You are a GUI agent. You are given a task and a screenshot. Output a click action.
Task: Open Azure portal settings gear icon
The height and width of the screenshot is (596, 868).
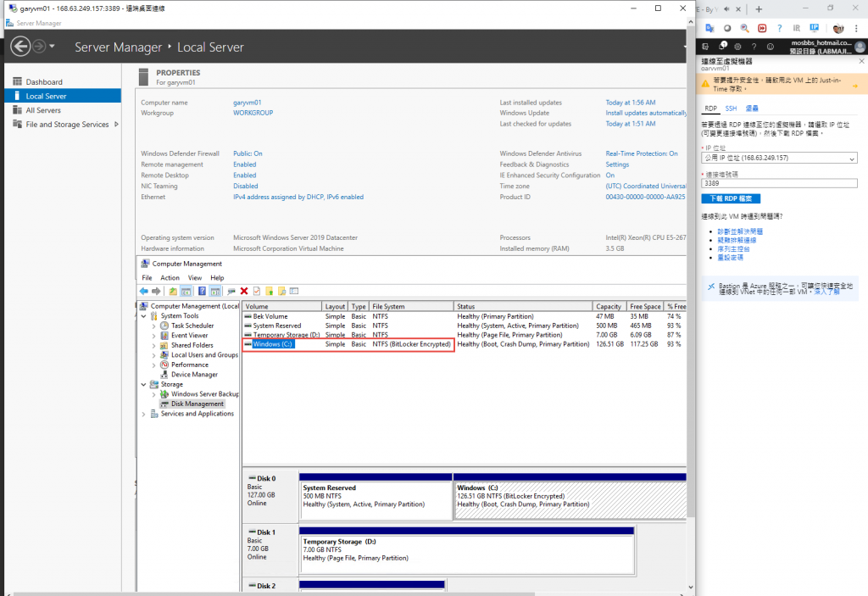(737, 47)
